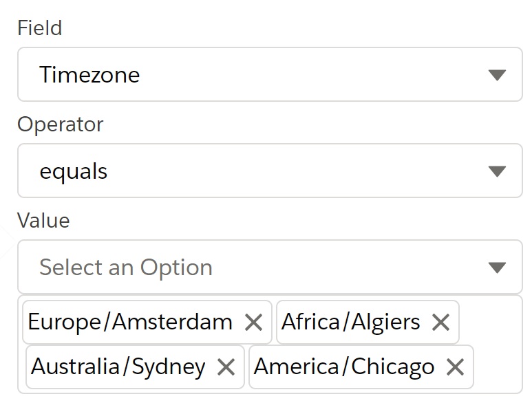532x403 pixels.
Task: Click the Field label text
Action: pos(40,28)
